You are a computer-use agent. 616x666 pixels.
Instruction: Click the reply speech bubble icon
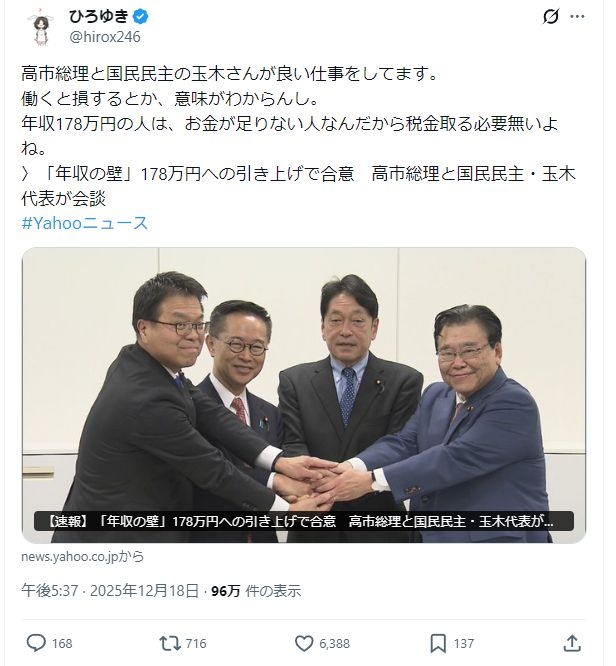37,643
